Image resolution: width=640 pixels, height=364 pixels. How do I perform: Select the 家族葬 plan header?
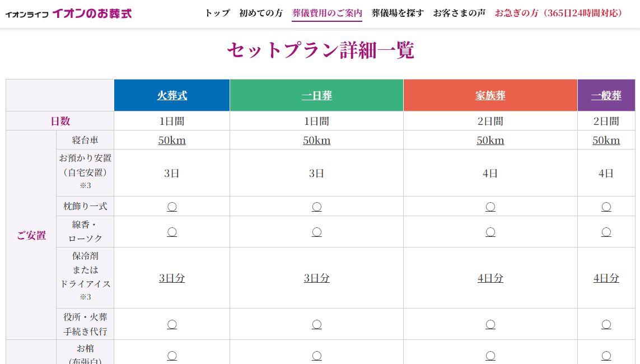490,96
